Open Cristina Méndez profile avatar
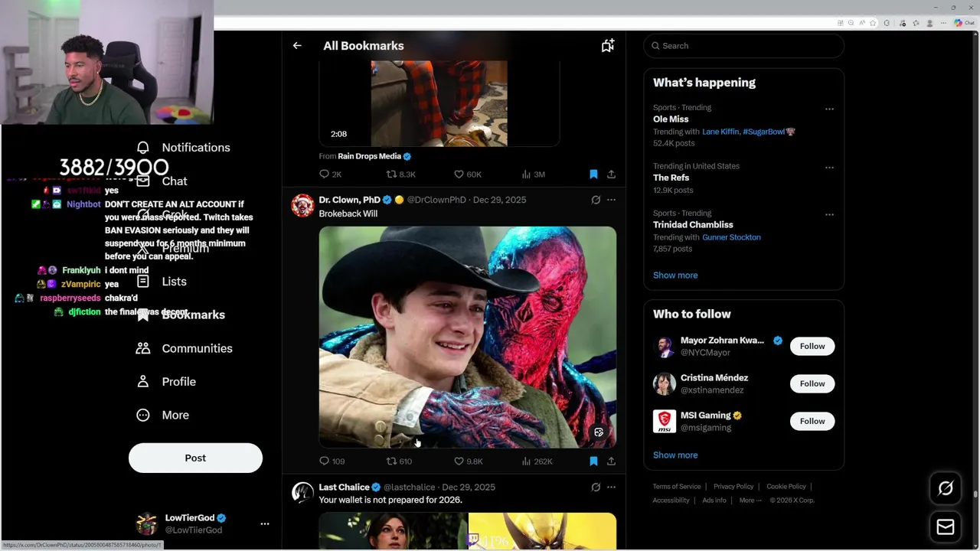This screenshot has height=551, width=980. point(665,384)
